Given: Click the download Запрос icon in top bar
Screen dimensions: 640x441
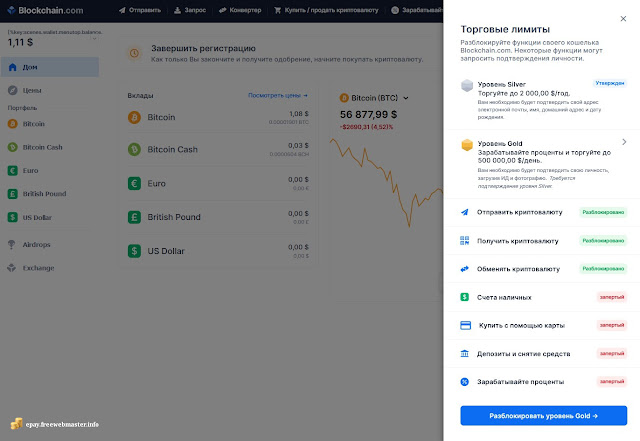Looking at the screenshot, I should tap(178, 10).
